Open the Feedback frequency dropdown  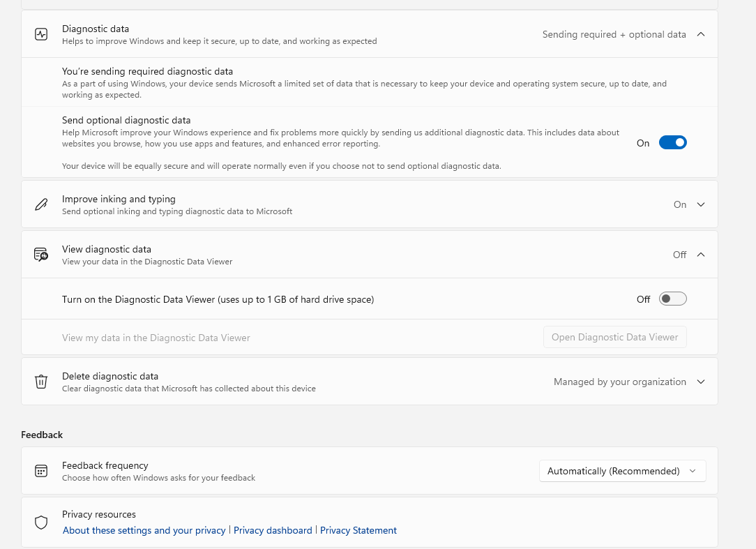click(x=623, y=471)
